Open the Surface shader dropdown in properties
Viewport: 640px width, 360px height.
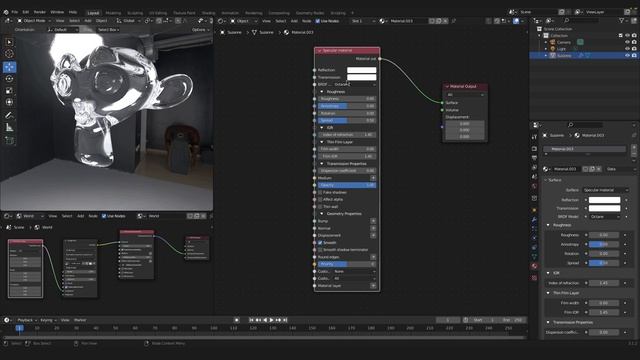(606, 190)
